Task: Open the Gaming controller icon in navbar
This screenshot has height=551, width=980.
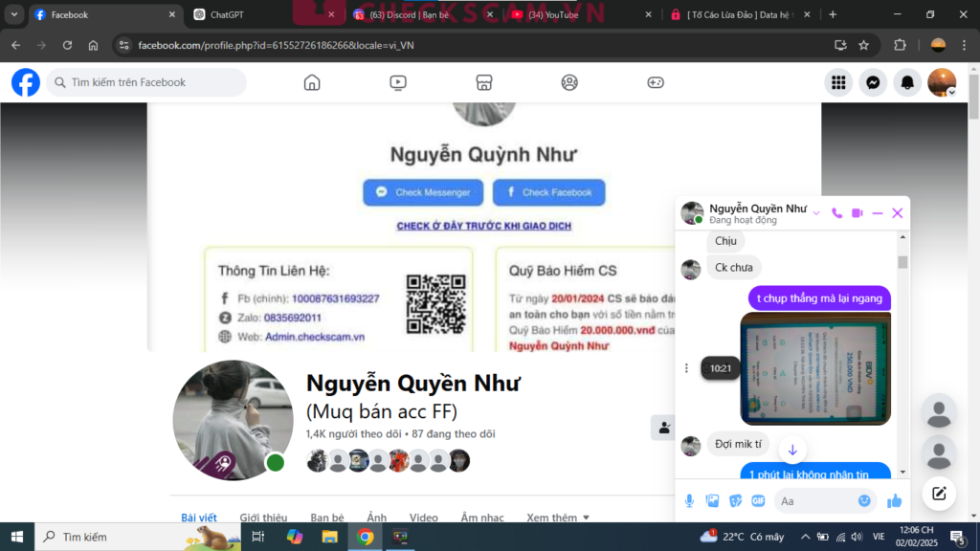Action: coord(656,82)
